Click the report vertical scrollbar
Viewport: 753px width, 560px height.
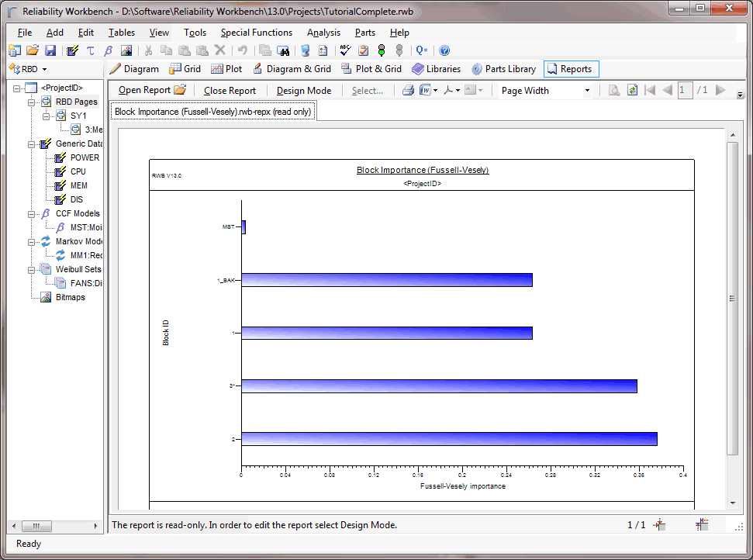[x=731, y=299]
